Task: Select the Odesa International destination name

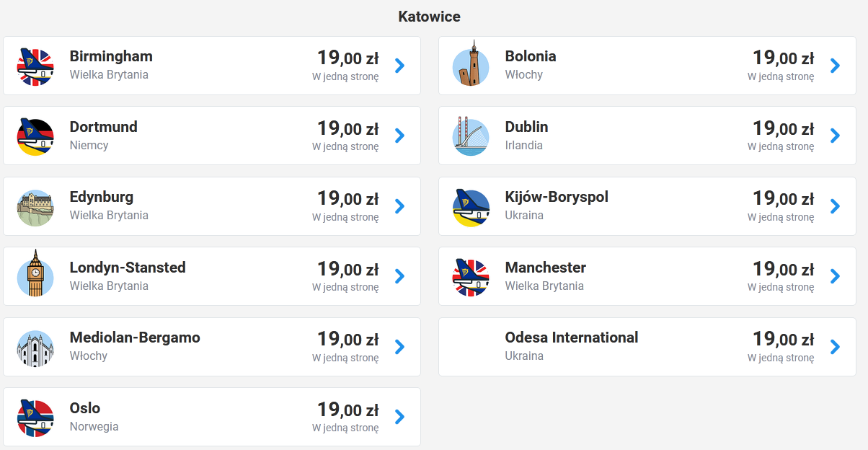Action: coord(572,337)
